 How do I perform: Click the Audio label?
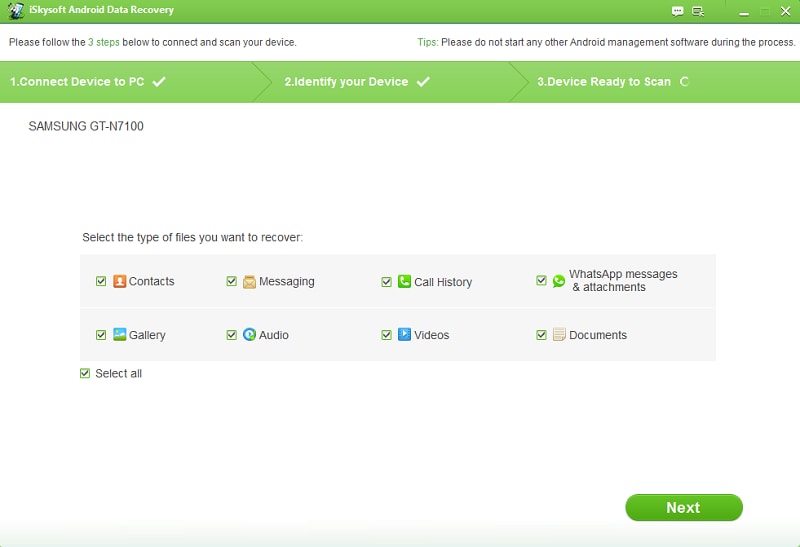click(x=273, y=335)
